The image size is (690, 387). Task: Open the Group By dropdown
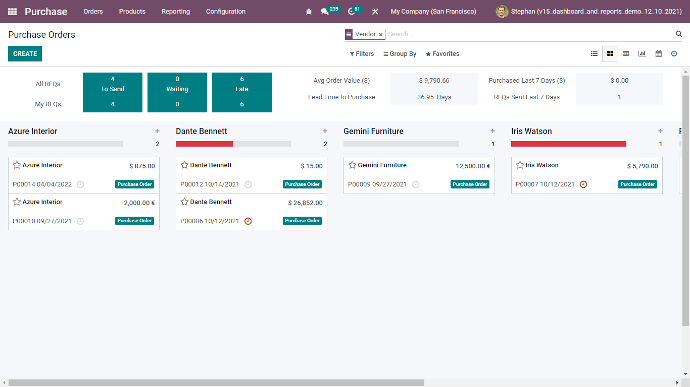400,54
